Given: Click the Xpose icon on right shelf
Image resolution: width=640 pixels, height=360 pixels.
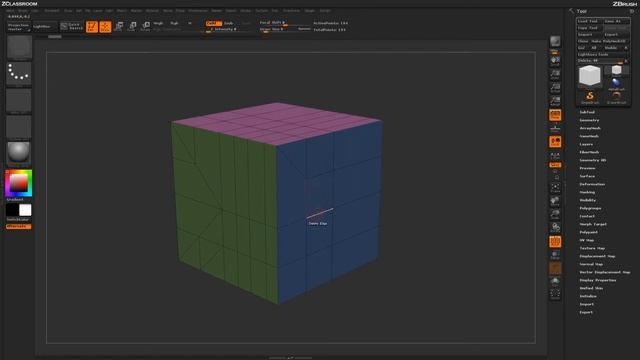Looking at the screenshot, I should (x=555, y=294).
